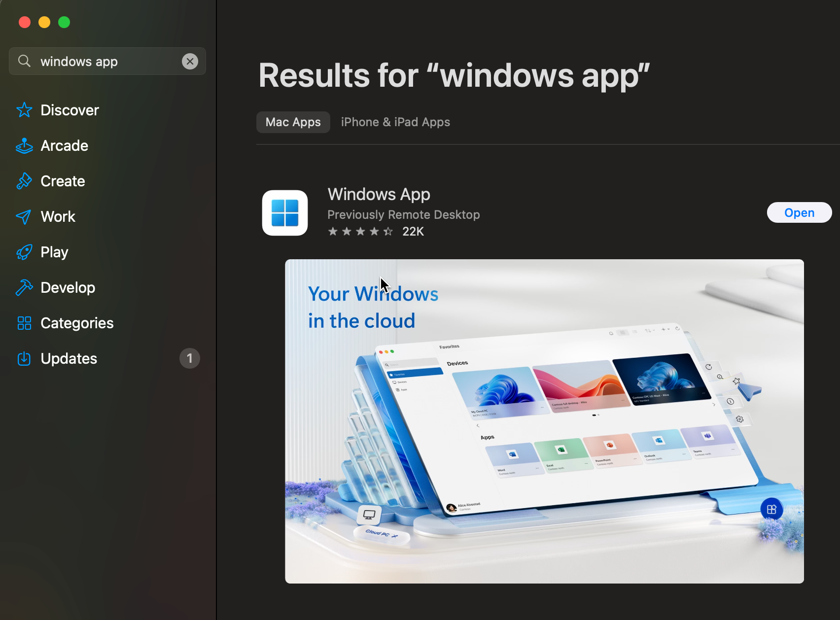The width and height of the screenshot is (840, 620).
Task: Go to the Arcade section label
Action: [64, 145]
